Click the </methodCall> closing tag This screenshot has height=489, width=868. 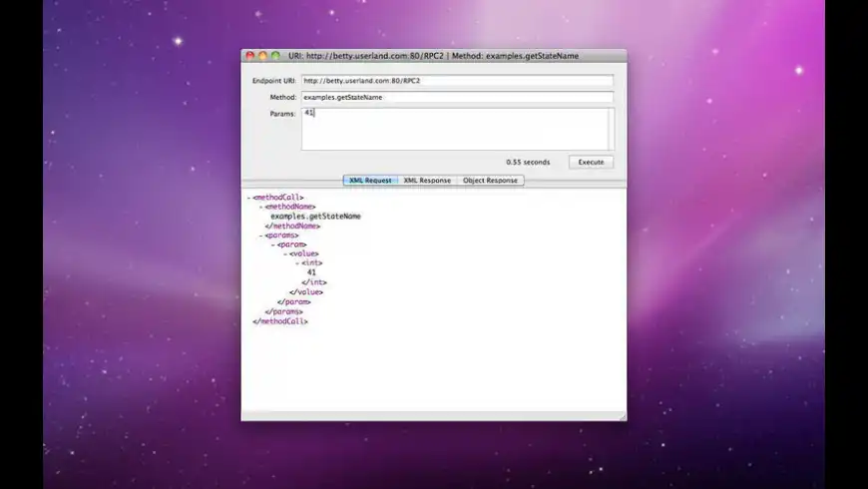tap(280, 321)
